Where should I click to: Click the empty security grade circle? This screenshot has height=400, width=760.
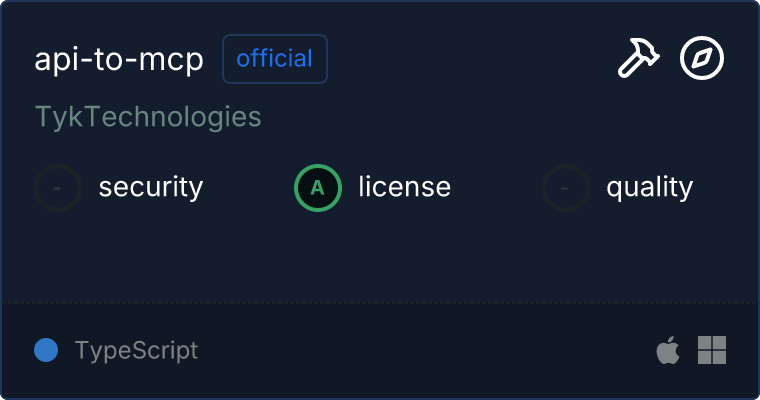[x=58, y=187]
